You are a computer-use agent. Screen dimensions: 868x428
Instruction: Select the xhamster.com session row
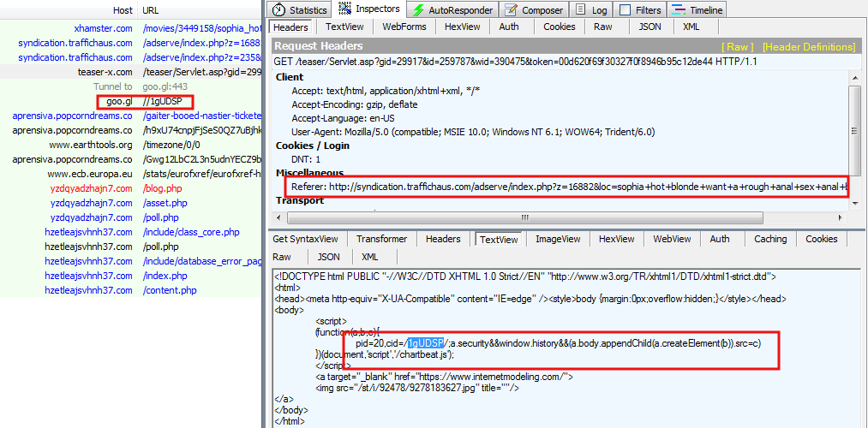[130, 28]
